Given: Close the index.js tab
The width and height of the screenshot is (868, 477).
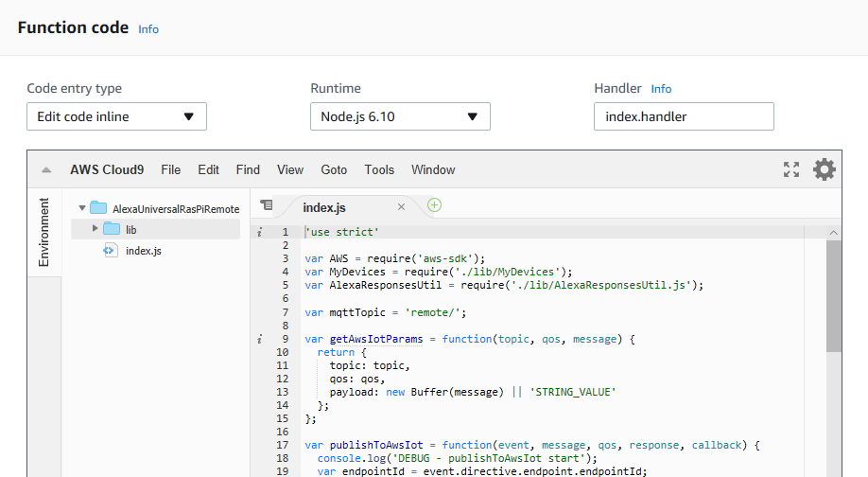Looking at the screenshot, I should (x=401, y=206).
